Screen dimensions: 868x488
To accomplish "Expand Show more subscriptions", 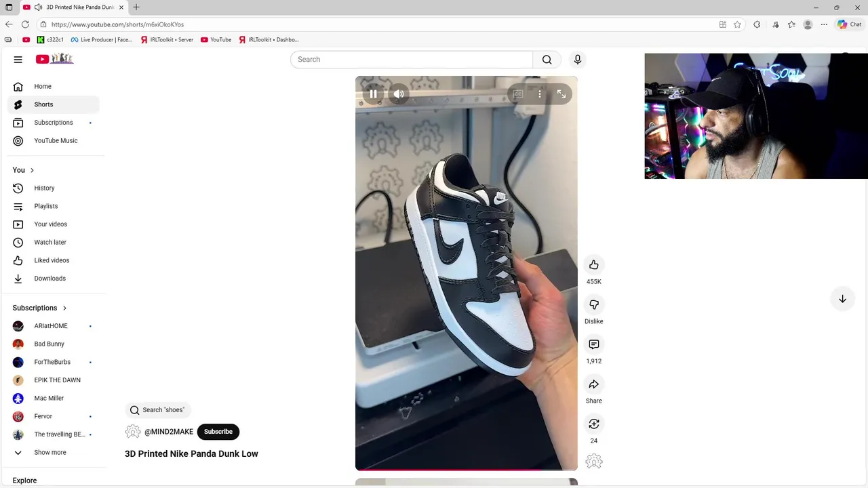I will click(x=54, y=453).
